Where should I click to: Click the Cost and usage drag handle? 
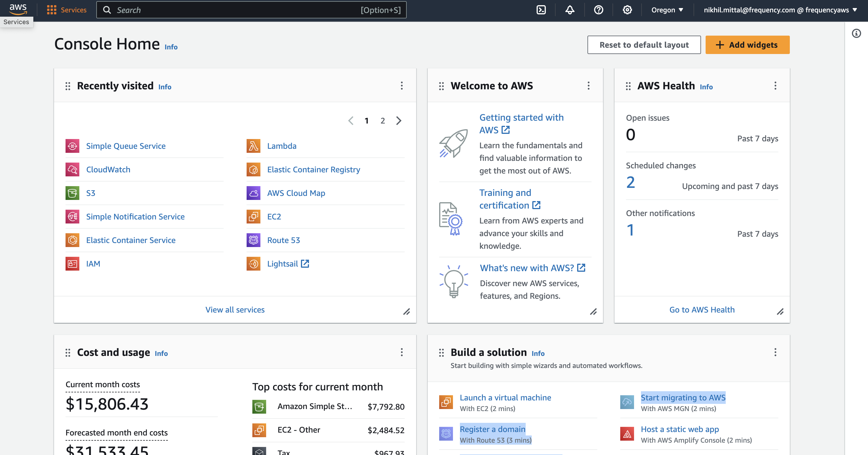68,353
